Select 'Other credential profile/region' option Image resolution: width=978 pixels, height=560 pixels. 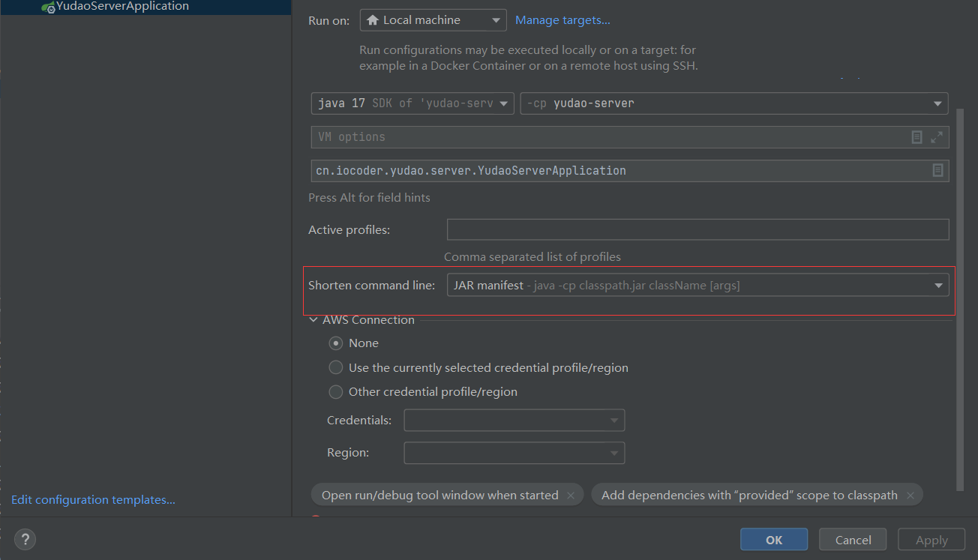tap(335, 391)
